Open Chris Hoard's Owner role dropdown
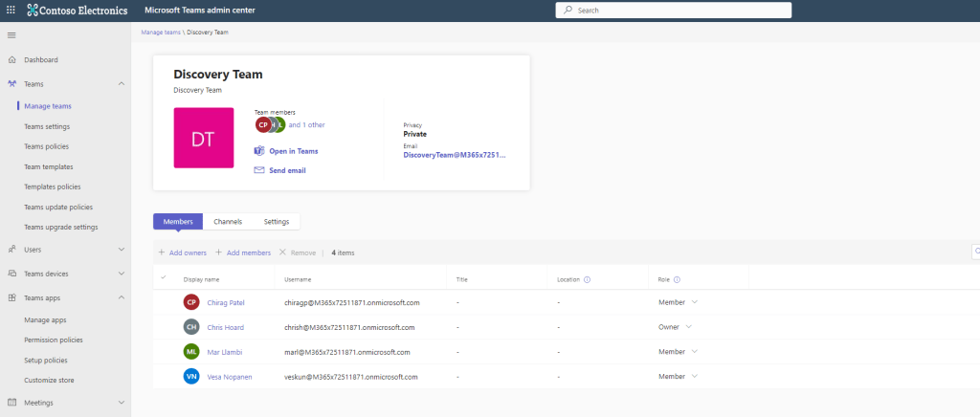 688,327
